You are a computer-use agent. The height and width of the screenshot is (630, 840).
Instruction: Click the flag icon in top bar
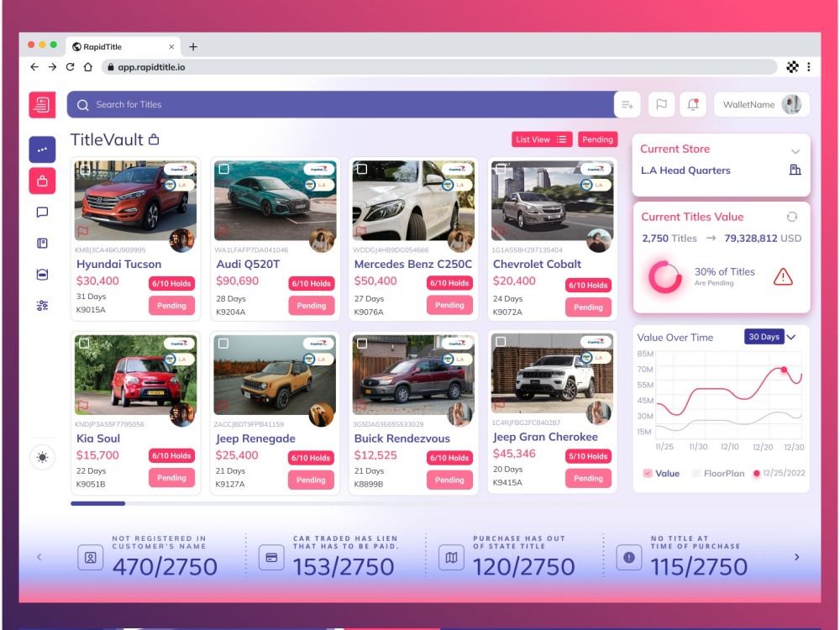coord(661,104)
